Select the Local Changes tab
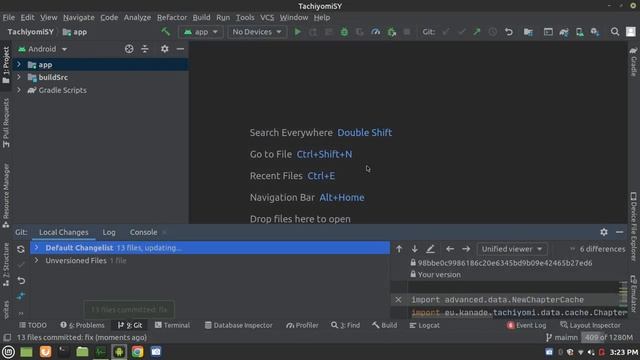 pos(64,232)
